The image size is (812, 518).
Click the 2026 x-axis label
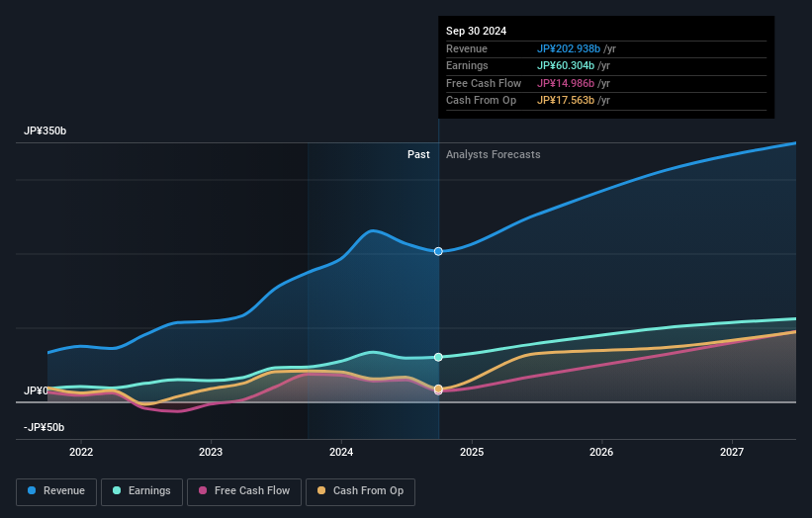(601, 453)
